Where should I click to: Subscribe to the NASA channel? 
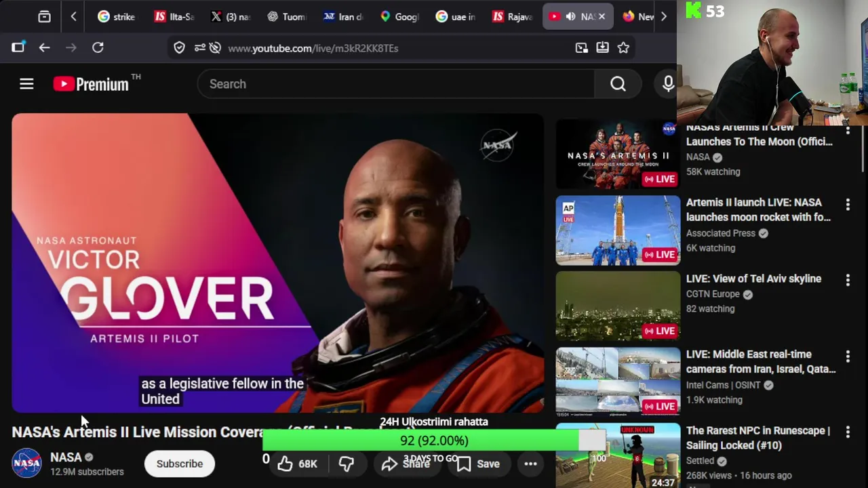pyautogui.click(x=180, y=464)
